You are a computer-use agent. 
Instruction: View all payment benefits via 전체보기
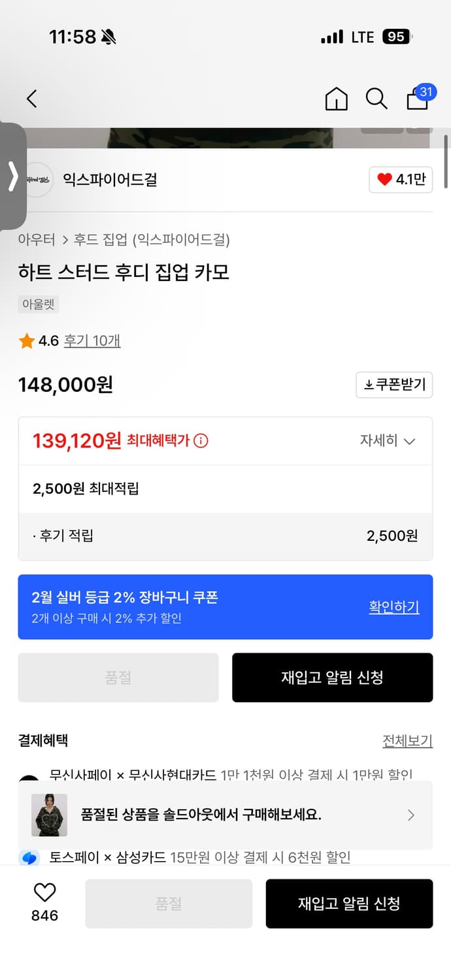[407, 740]
